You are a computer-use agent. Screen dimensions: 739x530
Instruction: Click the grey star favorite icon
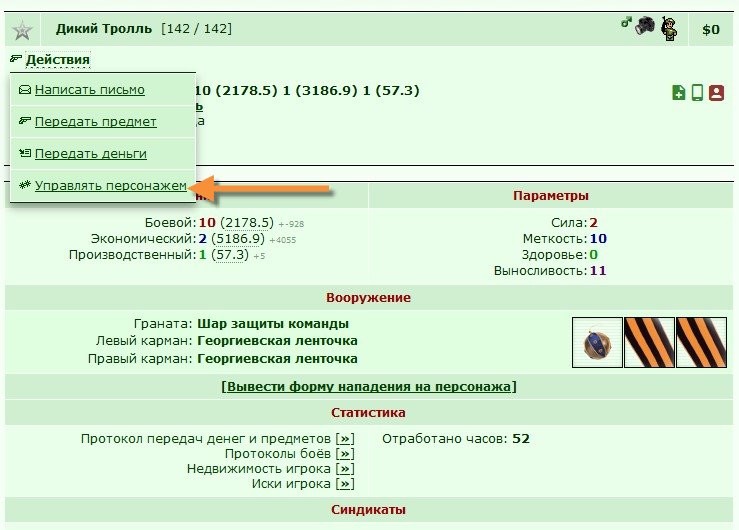pos(22,31)
